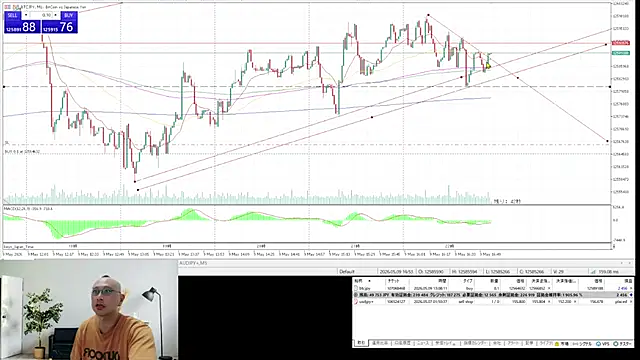
Task: Open the 取引 (Trade) tab in Toolbox
Action: [x=361, y=343]
